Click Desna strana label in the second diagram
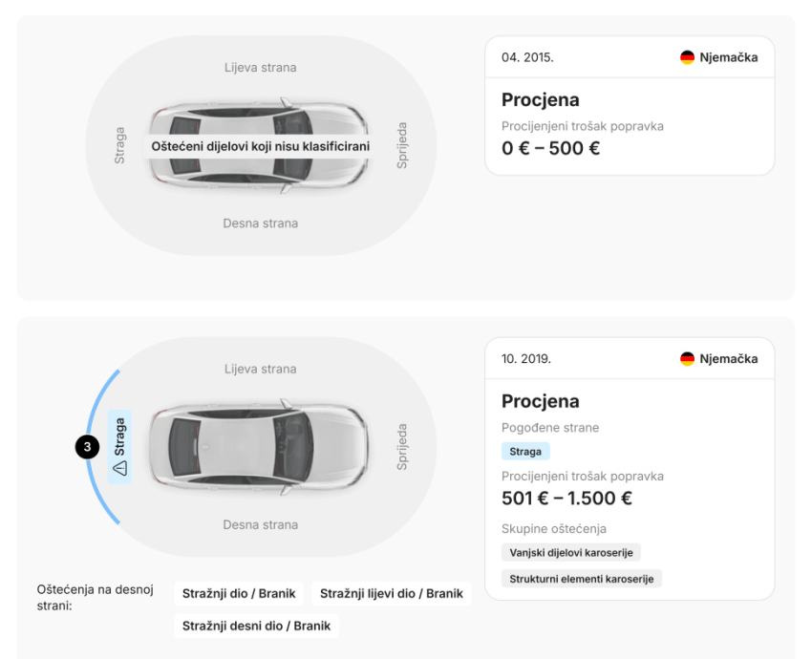 pyautogui.click(x=260, y=524)
